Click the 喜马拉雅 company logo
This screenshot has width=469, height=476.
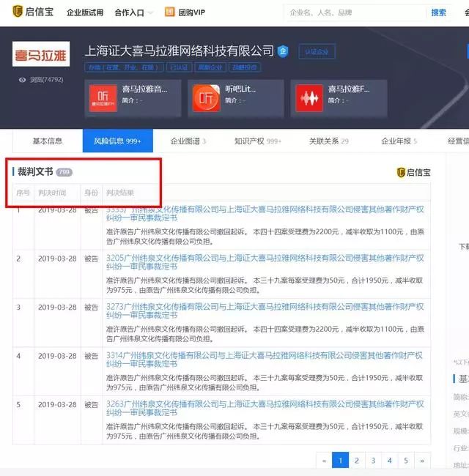tap(41, 54)
